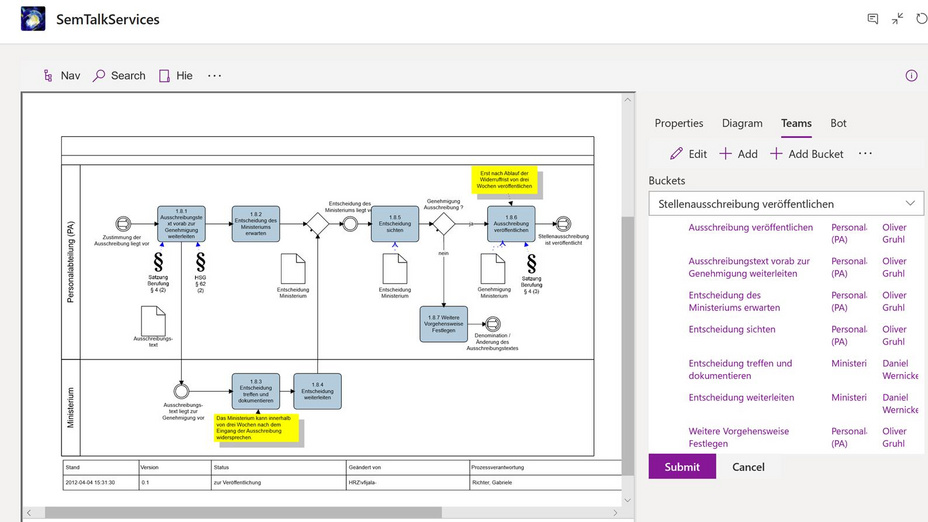Click the Genehmigung Ausschreibung gateway diamond
Viewport: 928px width, 522px height.
[443, 224]
